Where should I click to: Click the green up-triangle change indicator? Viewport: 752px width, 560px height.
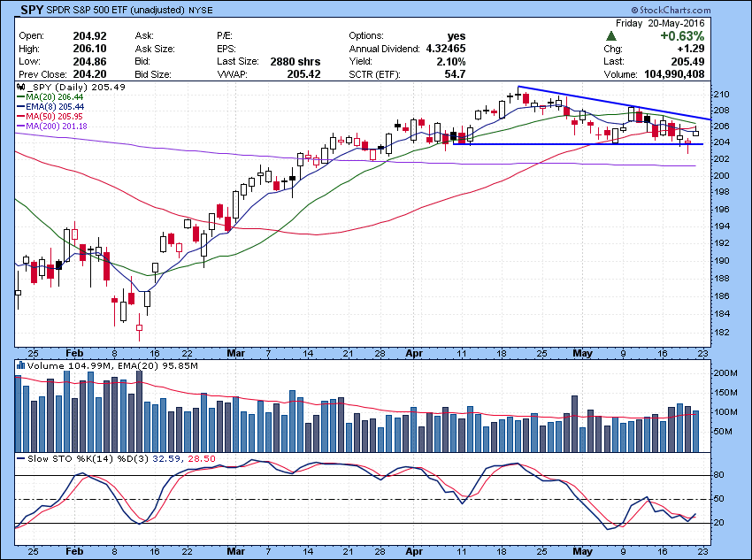coord(611,36)
